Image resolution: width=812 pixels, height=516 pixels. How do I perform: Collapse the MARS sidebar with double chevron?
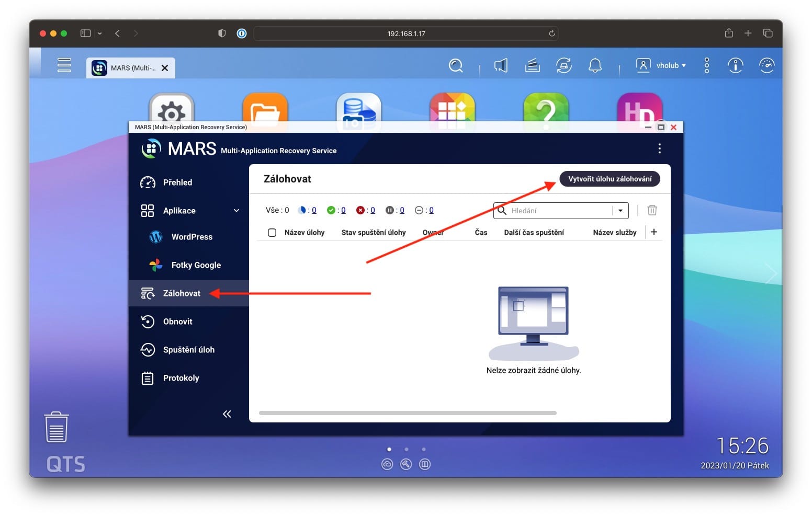tap(227, 414)
